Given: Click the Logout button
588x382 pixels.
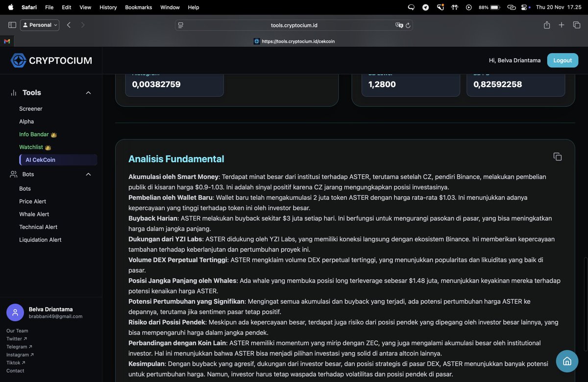Looking at the screenshot, I should coord(563,60).
